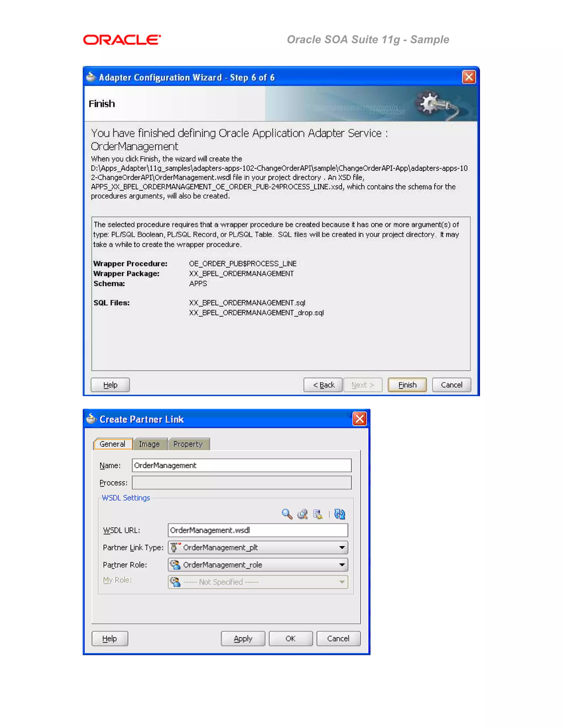
Task: Close the Create Partner Link dialog
Action: click(x=360, y=419)
